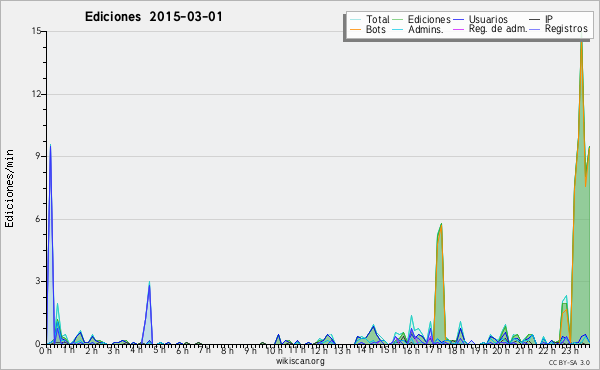Click the '5 h' x-axis tick label
This screenshot has height=370, width=600.
159,350
